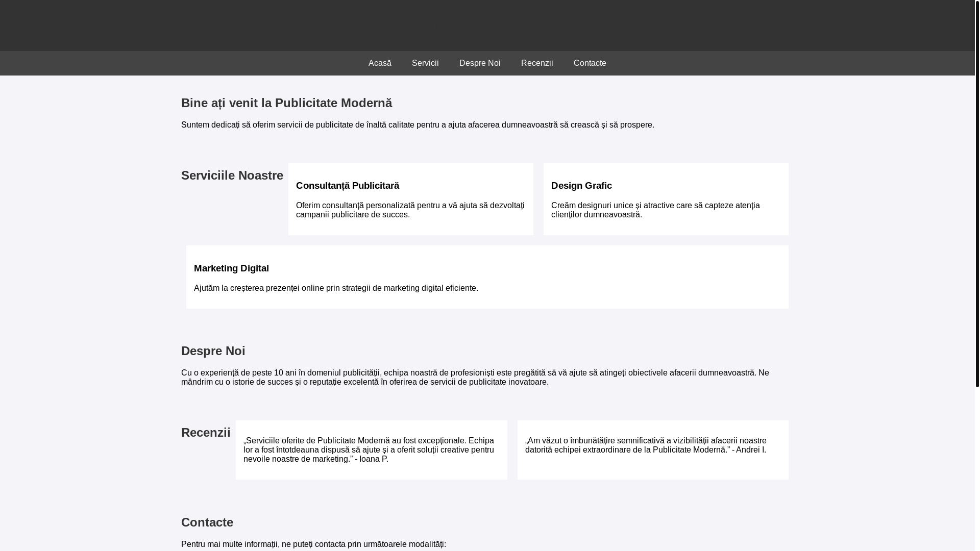980x551 pixels.
Task: Jump to Contacte via the nav menu
Action: click(x=590, y=63)
